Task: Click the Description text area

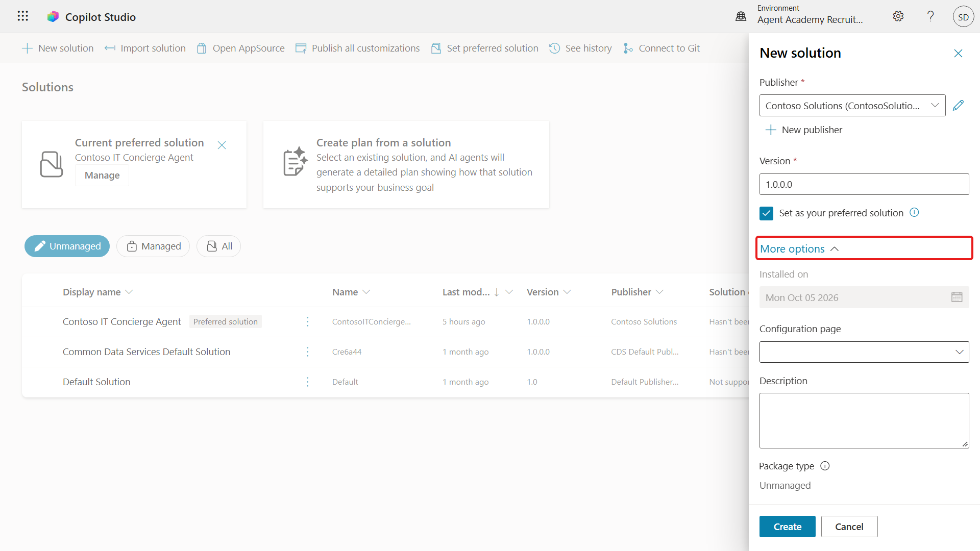Action: [x=864, y=420]
